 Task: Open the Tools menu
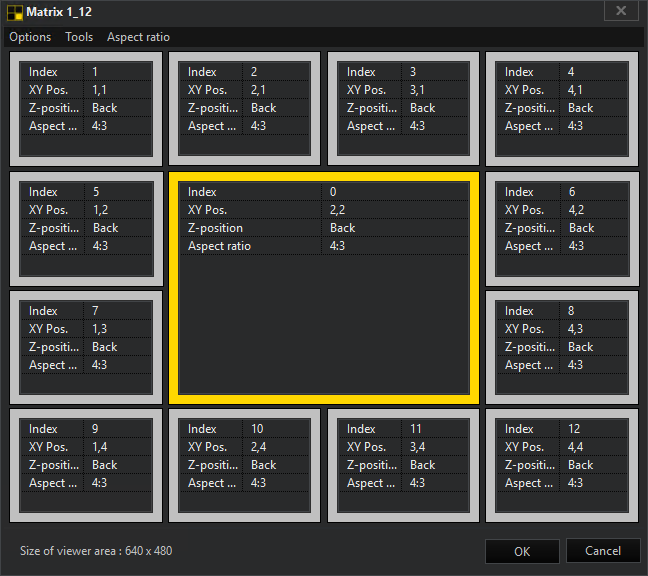79,37
